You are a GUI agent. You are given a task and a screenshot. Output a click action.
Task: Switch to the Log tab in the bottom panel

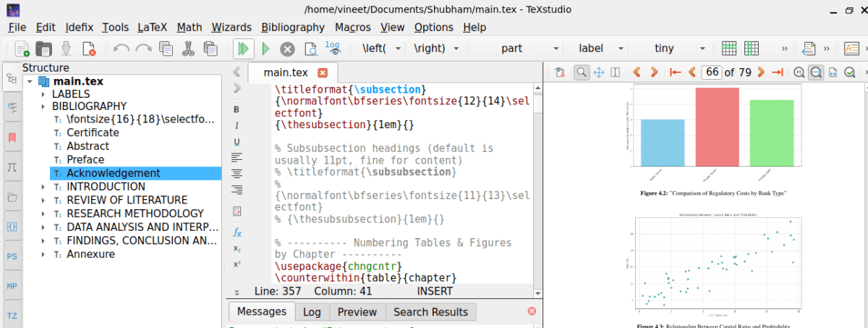tap(312, 312)
